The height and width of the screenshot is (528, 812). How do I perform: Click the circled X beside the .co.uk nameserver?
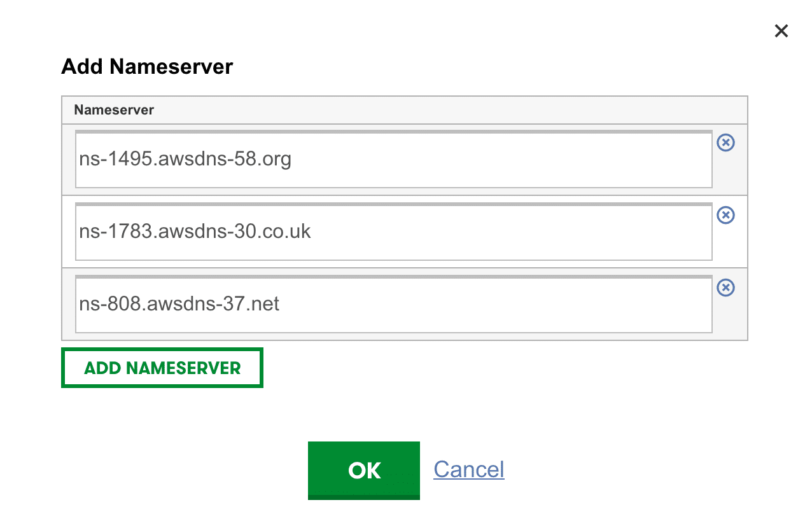(x=725, y=215)
